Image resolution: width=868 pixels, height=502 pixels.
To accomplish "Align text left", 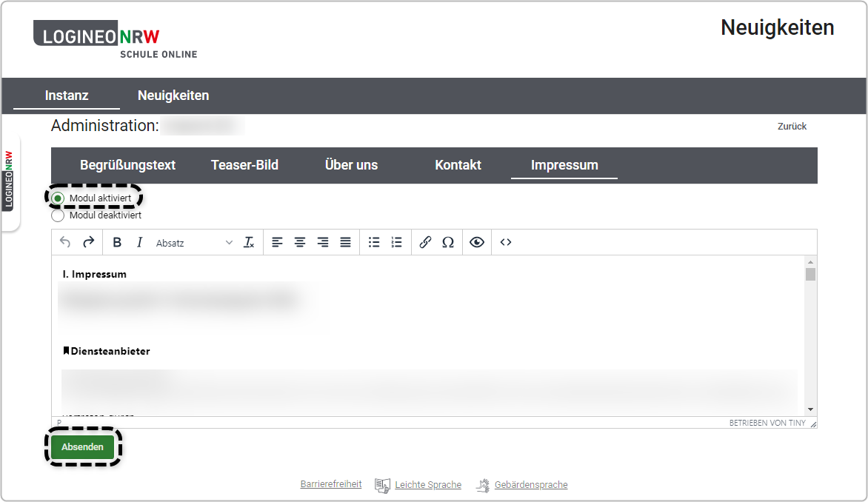I will click(277, 242).
